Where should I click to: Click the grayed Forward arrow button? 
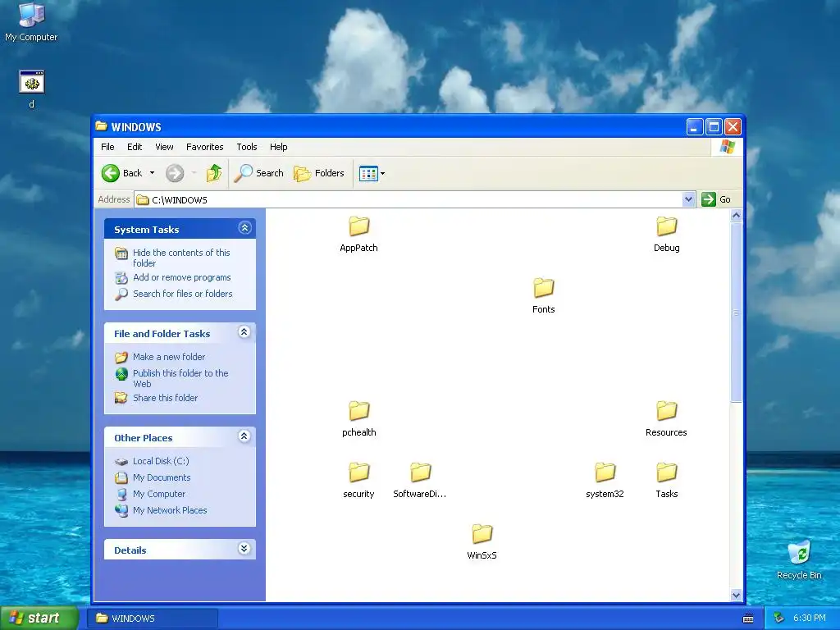coord(175,173)
